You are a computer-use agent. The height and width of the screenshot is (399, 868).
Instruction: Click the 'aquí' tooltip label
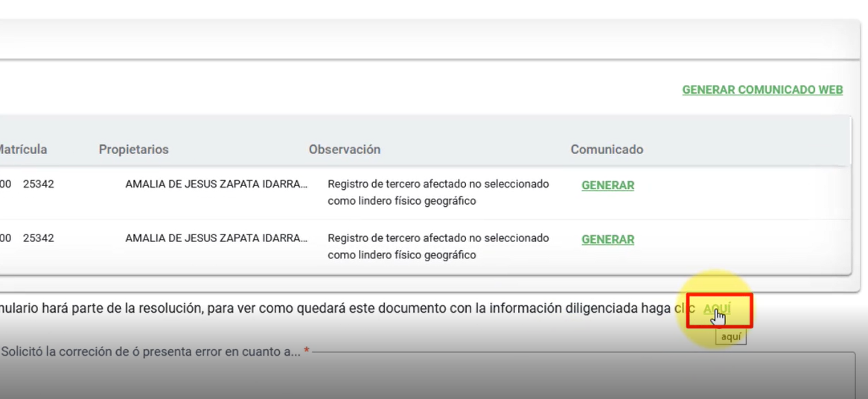730,337
